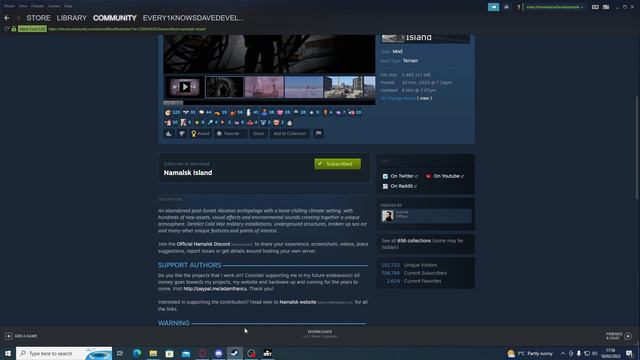Click the announcements icon in top bar
Image resolution: width=640 pixels, height=360 pixels.
pos(493,7)
